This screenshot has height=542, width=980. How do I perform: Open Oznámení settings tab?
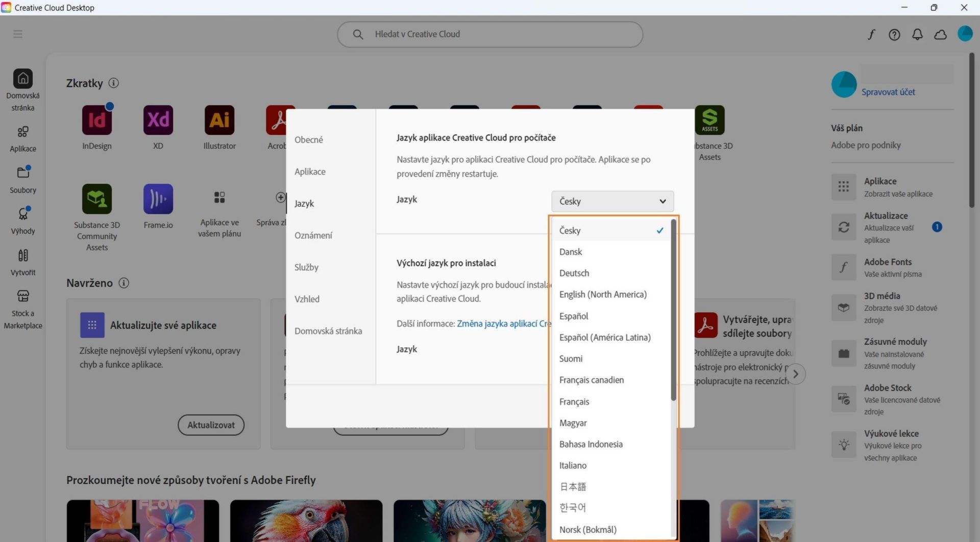313,235
